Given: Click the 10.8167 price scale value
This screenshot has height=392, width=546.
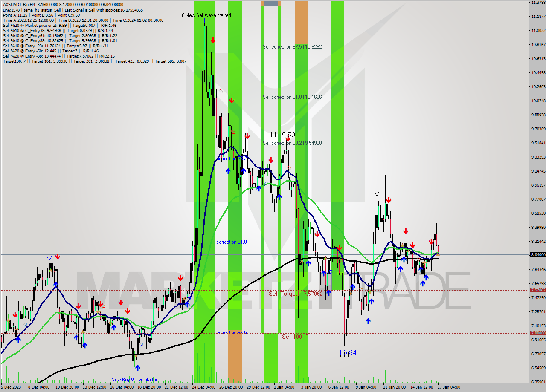Looking at the screenshot, I should pyautogui.click(x=538, y=44).
